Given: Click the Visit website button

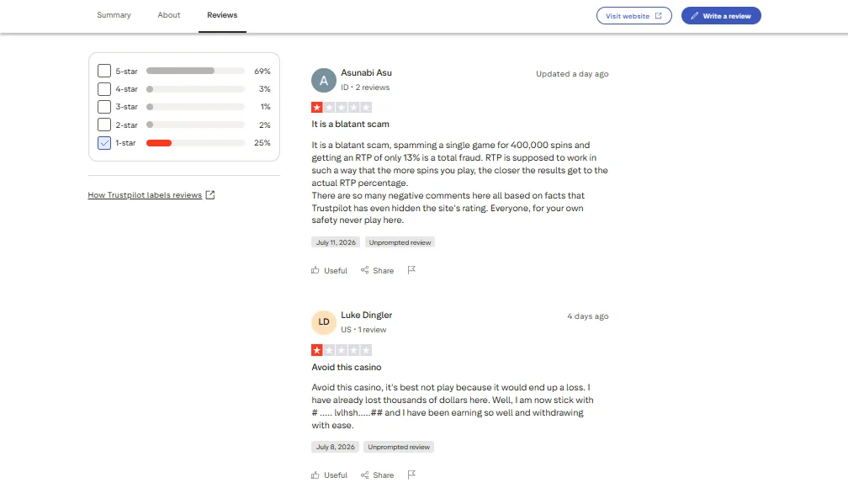Looking at the screenshot, I should [x=633, y=16].
